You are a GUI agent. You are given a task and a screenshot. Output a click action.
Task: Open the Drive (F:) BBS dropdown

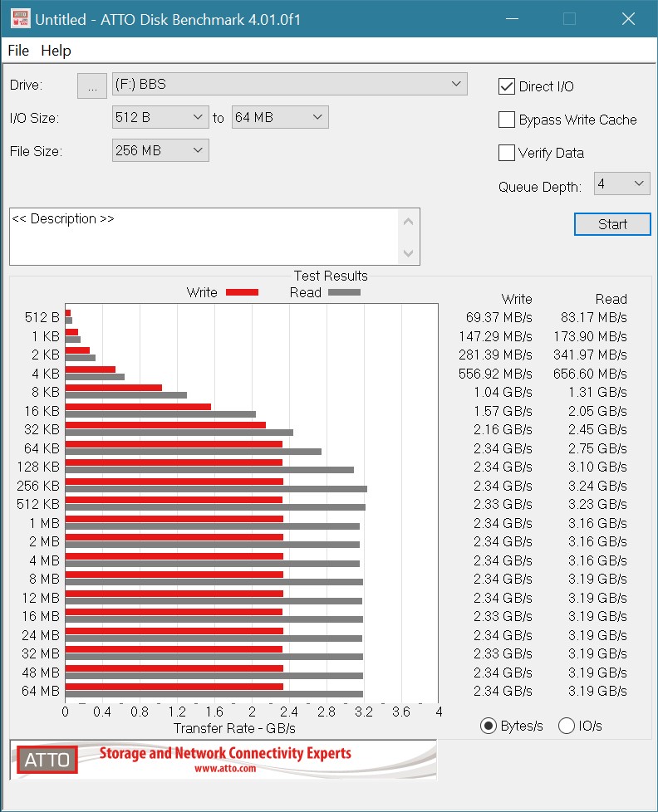(290, 84)
